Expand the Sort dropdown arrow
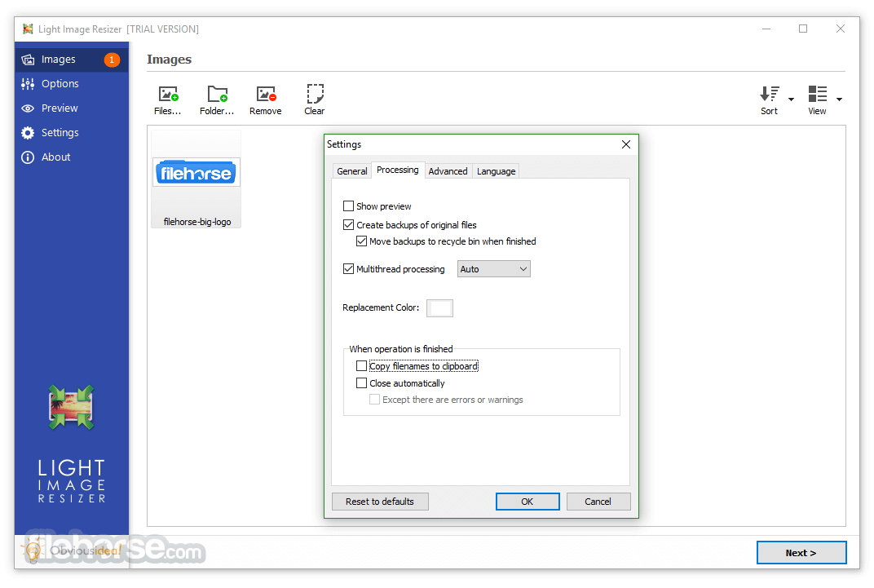Screen dimensions: 874x588 [x=791, y=99]
